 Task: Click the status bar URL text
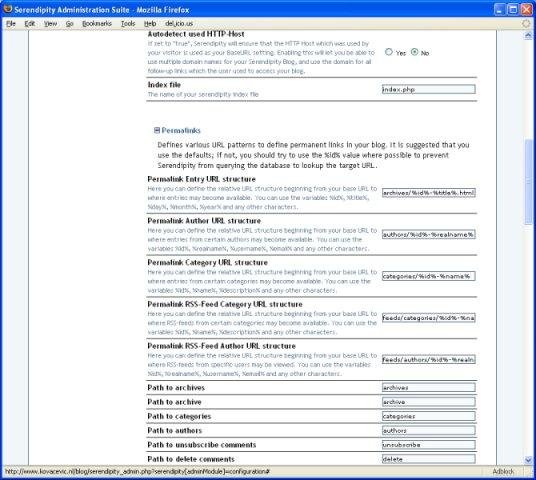coord(137,472)
